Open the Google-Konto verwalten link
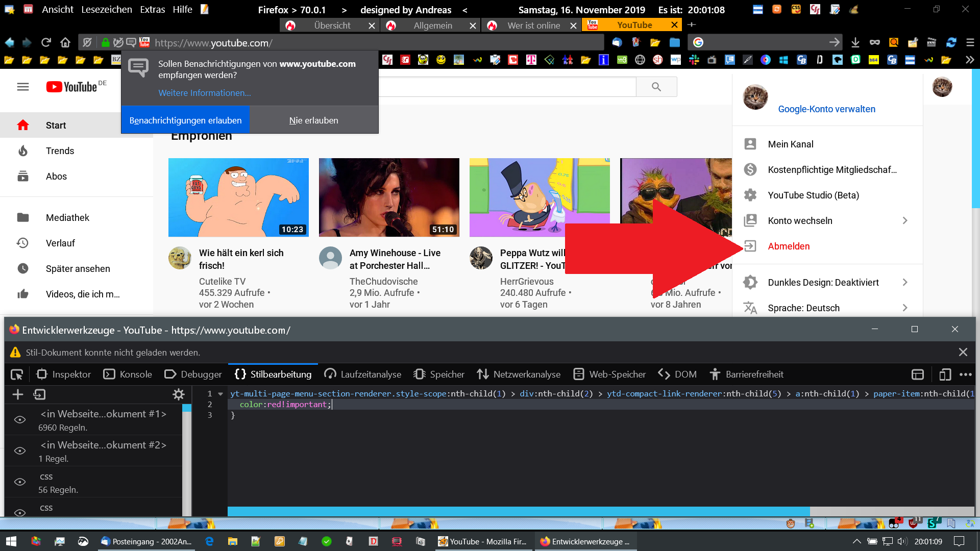Screen dimensions: 980x551 click(x=826, y=109)
